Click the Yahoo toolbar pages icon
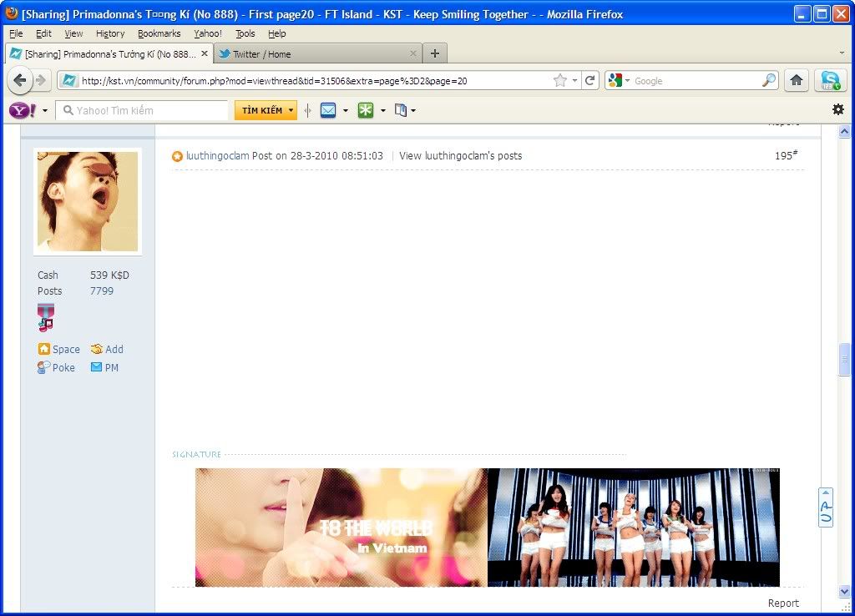855x616 pixels. [401, 111]
